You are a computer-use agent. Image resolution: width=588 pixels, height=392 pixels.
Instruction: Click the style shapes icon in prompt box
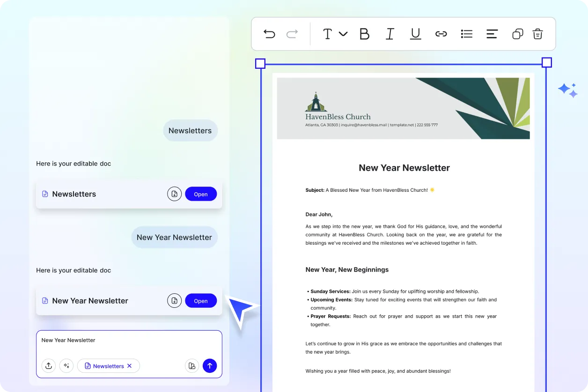click(x=191, y=366)
